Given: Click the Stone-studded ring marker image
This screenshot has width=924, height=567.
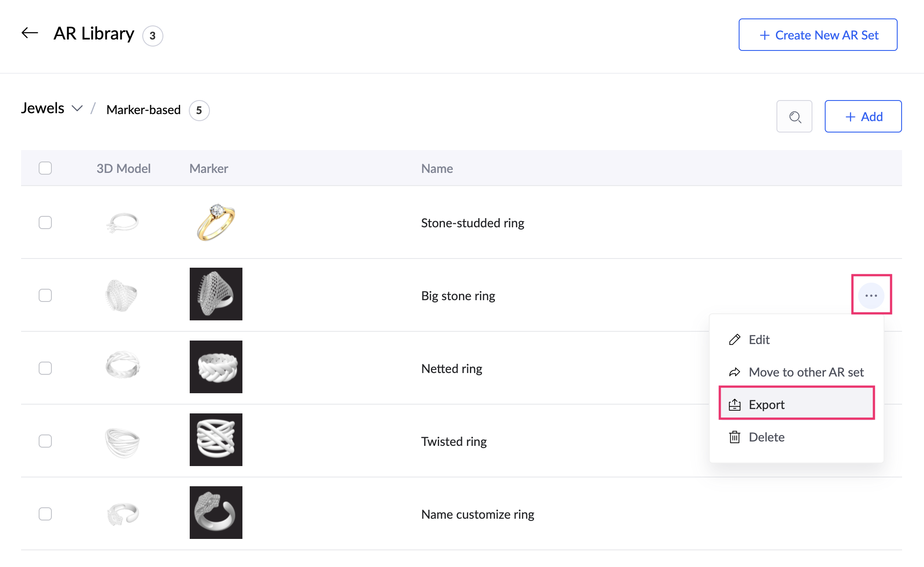Looking at the screenshot, I should tap(216, 222).
